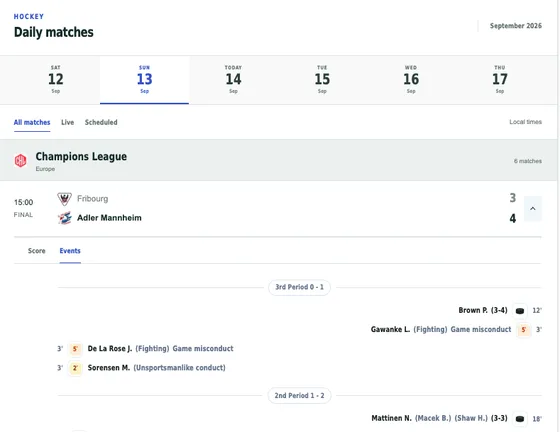Viewport: 560px width, 432px height.
Task: Click the puck icon next to Mattinen N. goal
Action: (x=520, y=419)
